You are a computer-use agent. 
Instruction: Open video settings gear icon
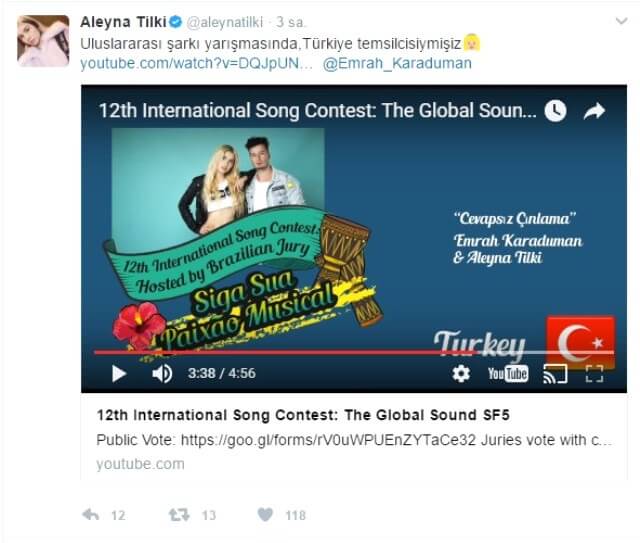461,373
